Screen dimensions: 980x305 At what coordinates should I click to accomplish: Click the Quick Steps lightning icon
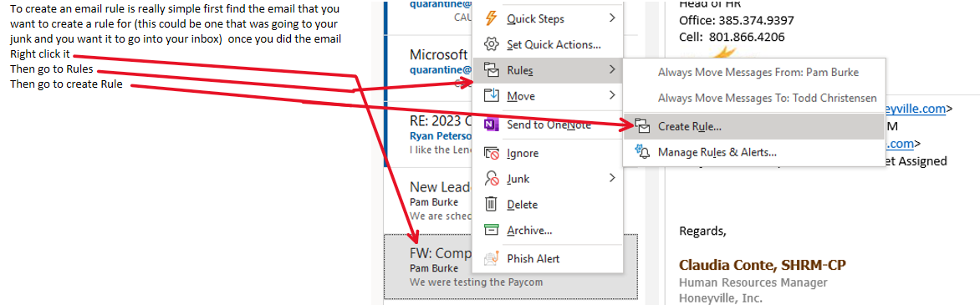click(x=491, y=18)
